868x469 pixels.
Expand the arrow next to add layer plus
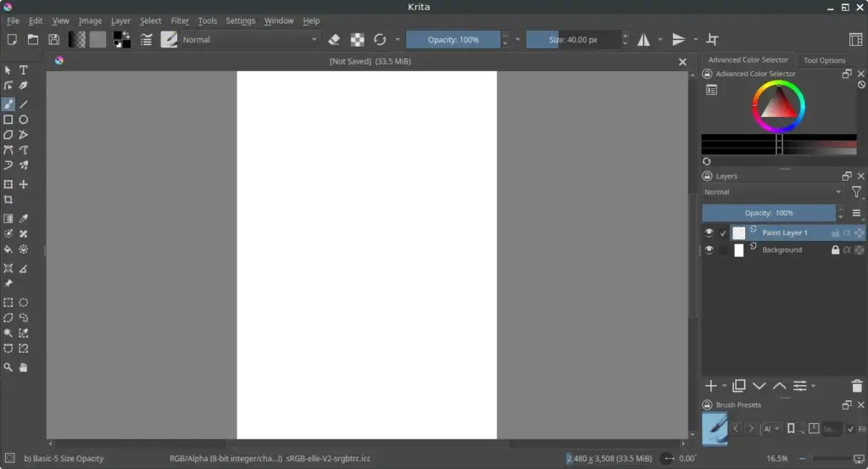pyautogui.click(x=724, y=386)
